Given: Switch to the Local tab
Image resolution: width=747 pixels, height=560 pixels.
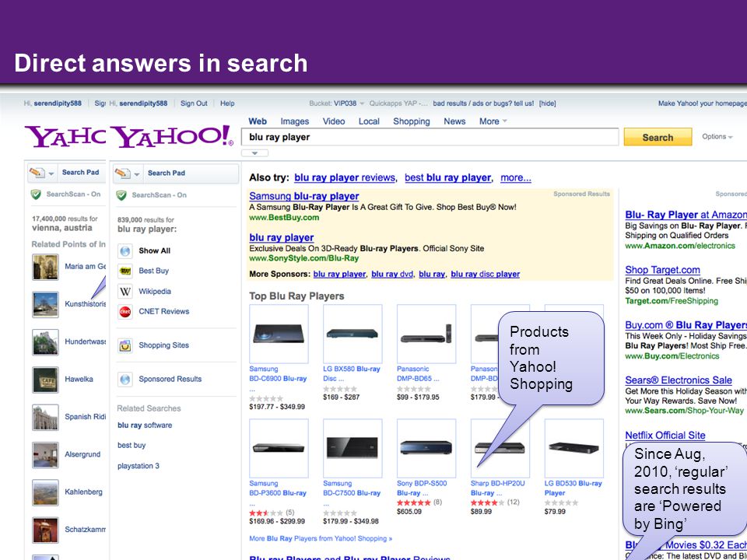Looking at the screenshot, I should pos(369,121).
